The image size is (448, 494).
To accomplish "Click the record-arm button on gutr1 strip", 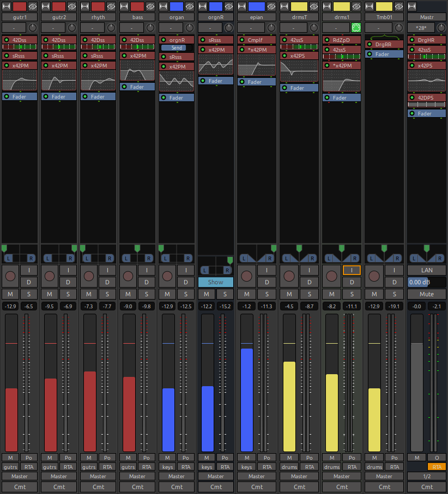I will click(x=10, y=276).
